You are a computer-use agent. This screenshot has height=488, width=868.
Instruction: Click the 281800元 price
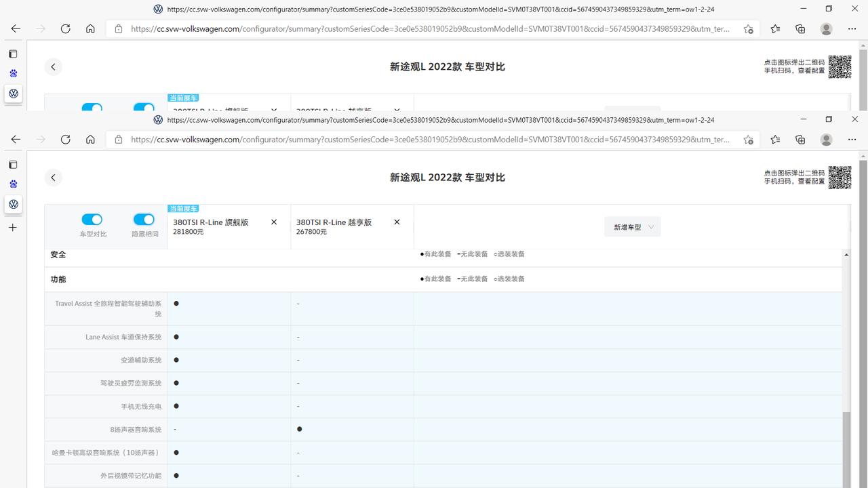pyautogui.click(x=188, y=232)
